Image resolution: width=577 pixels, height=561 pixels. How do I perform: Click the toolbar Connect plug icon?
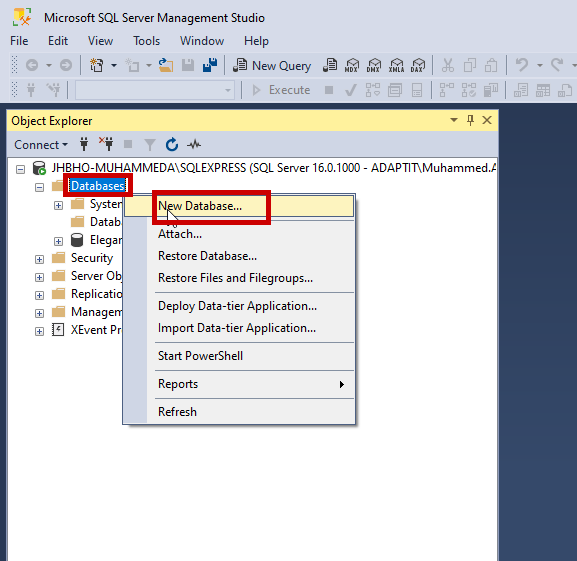tap(31, 90)
